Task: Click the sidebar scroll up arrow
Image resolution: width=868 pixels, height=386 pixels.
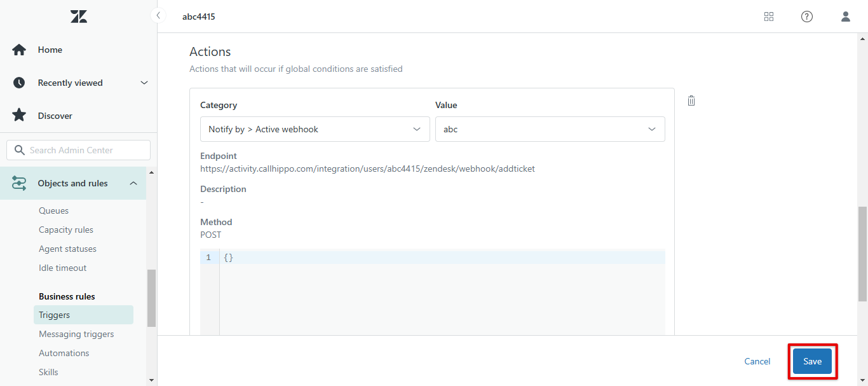Action: [151, 172]
